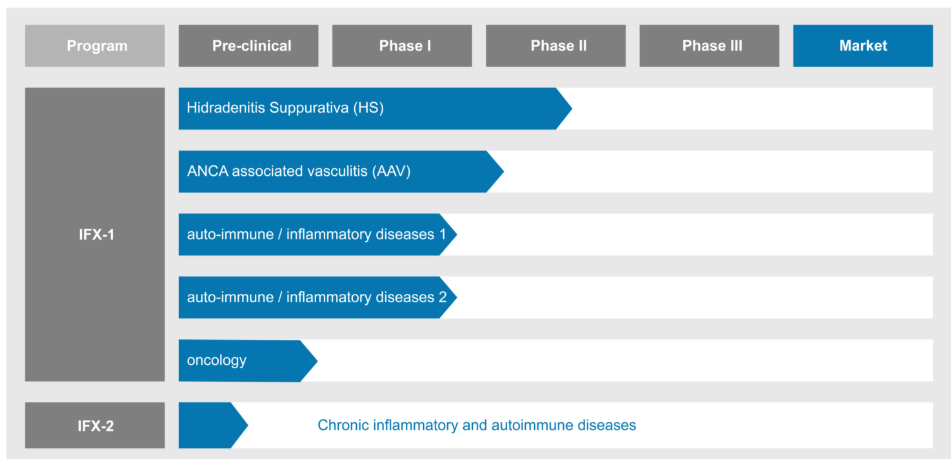This screenshot has width=951, height=459.
Task: Click the Hidradenitis Suppurativa (HS) bar
Action: [x=375, y=109]
